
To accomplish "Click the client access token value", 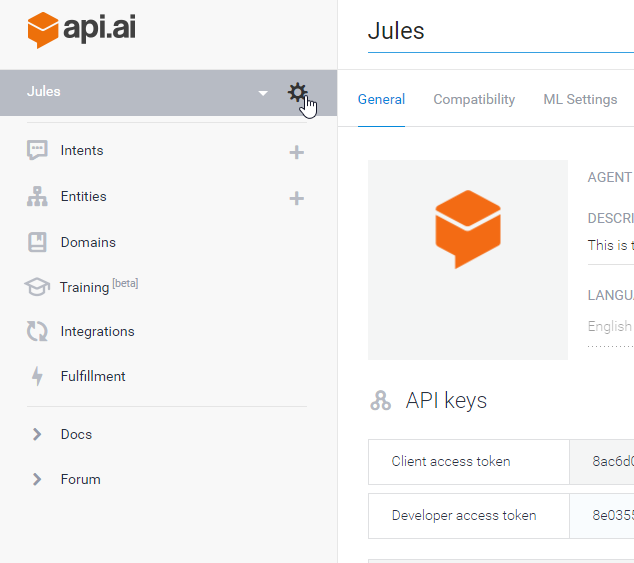I will point(602,462).
